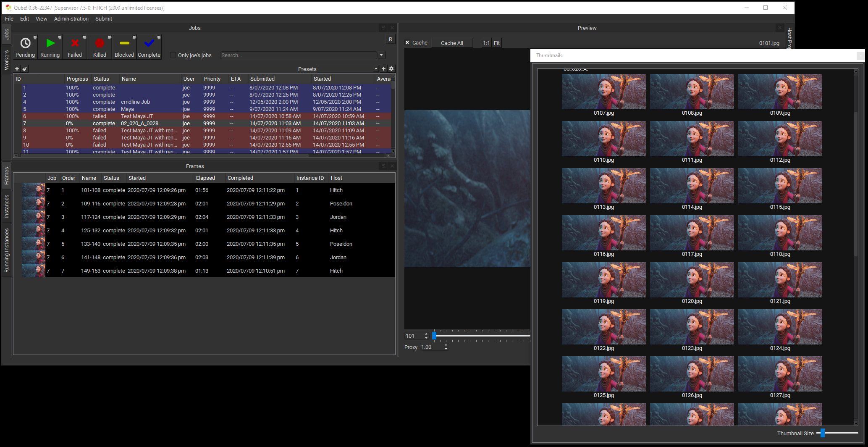Click the Failed jobs filter icon
This screenshot has height=447, width=868.
tap(75, 43)
